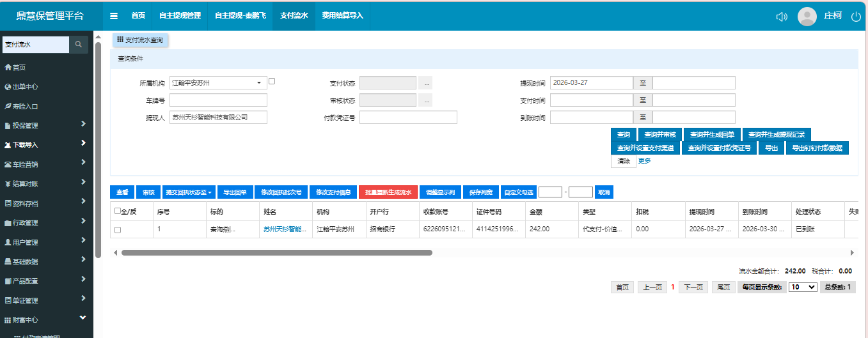868x338 pixels.
Task: Click the horizontal table scrollbar
Action: [x=276, y=252]
